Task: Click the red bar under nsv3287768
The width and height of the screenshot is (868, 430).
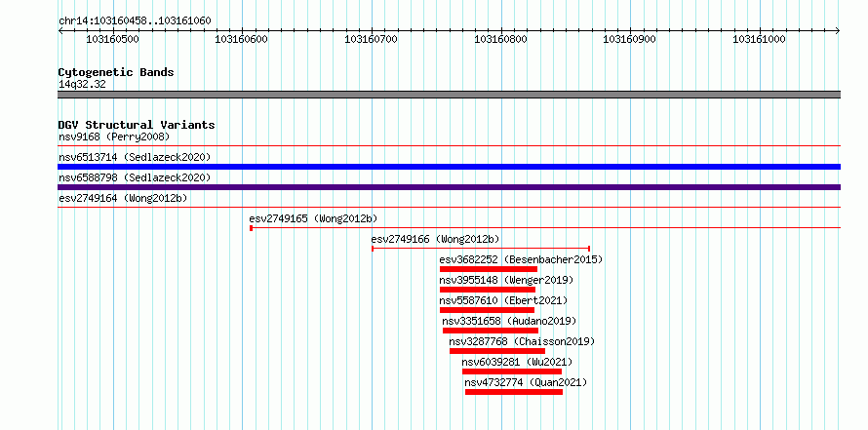Action: click(x=497, y=351)
